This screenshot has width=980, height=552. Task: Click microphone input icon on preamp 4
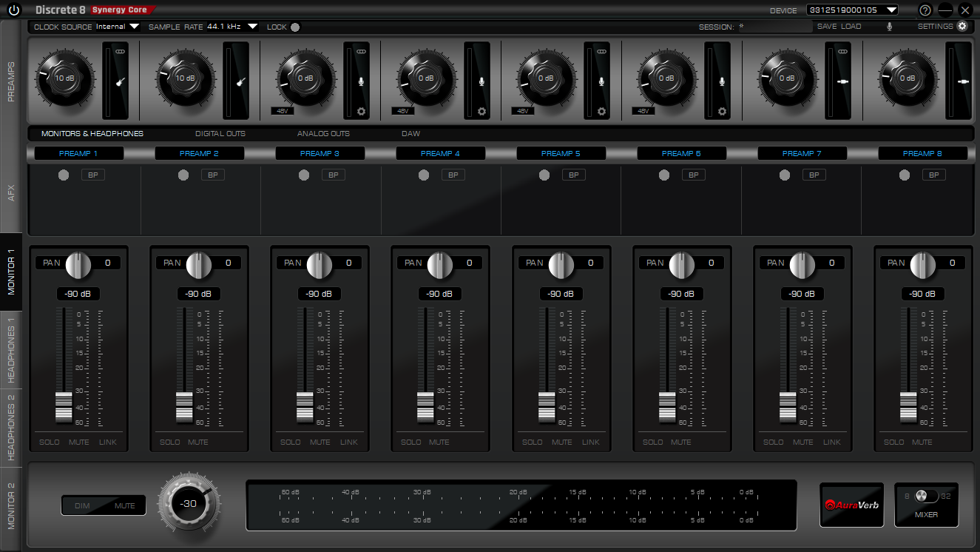481,81
